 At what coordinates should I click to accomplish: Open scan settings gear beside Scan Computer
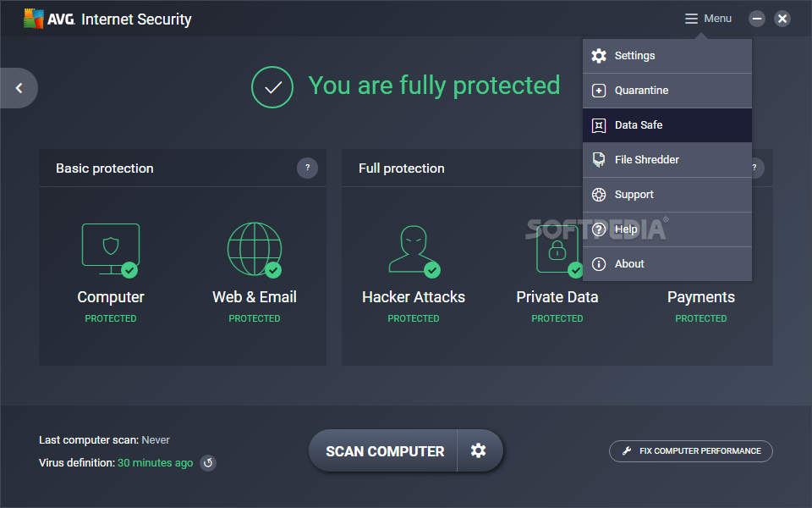click(479, 450)
